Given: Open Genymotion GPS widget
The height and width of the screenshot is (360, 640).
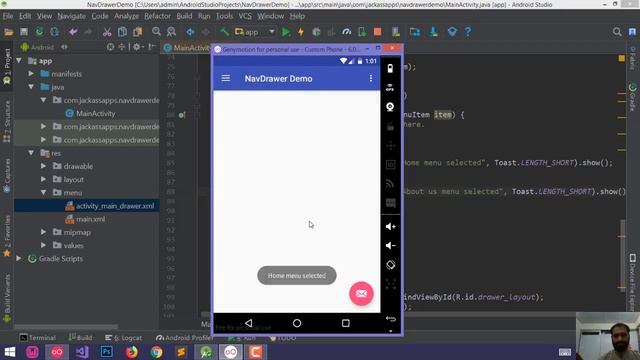Looking at the screenshot, I should point(390,87).
